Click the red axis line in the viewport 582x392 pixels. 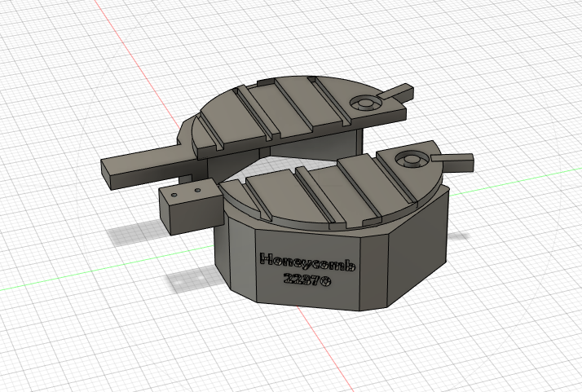pos(122,49)
